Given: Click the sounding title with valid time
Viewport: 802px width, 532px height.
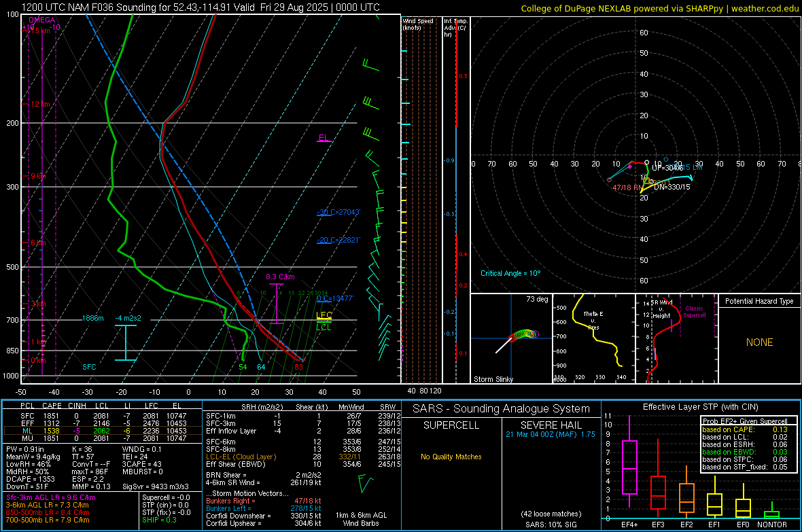Looking at the screenshot, I should click(201, 7).
